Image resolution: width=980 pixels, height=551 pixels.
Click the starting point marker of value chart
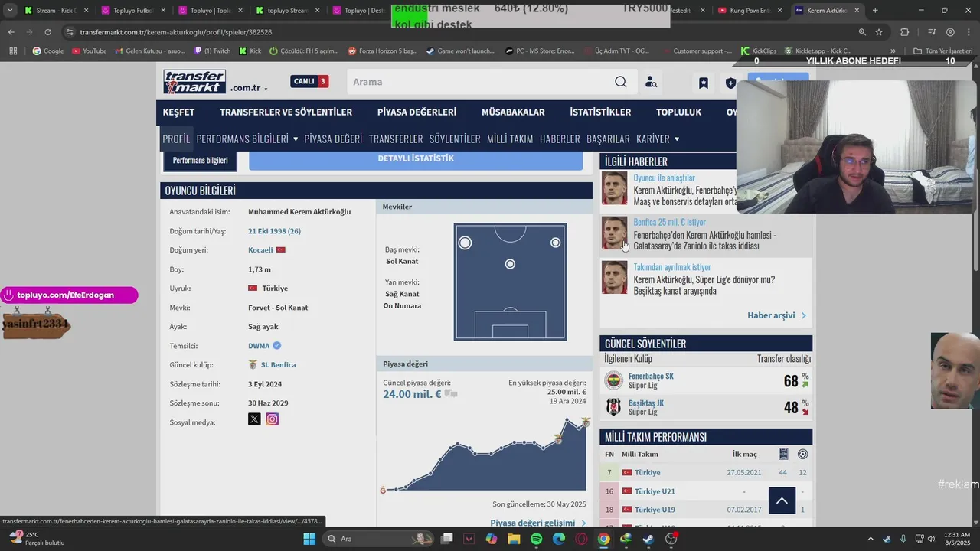383,490
